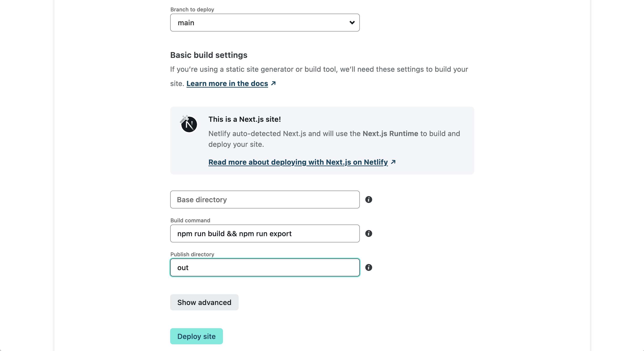Click the info icon next to Build command
The width and height of the screenshot is (644, 351).
(369, 233)
